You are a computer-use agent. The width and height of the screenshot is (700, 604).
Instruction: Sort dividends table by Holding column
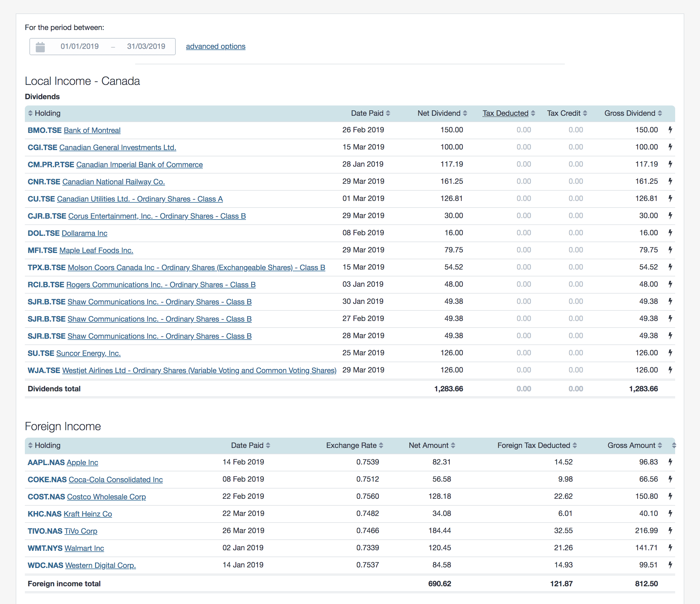point(44,113)
